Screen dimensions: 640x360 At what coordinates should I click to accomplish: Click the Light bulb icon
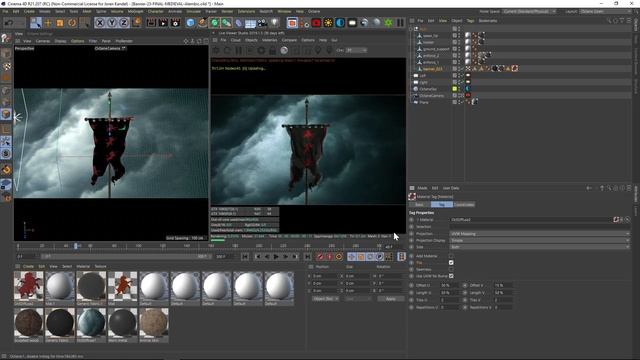tap(275, 23)
